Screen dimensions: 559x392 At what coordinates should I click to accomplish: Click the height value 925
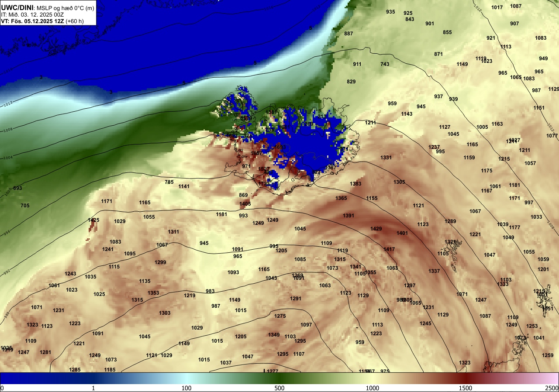[x=408, y=13]
